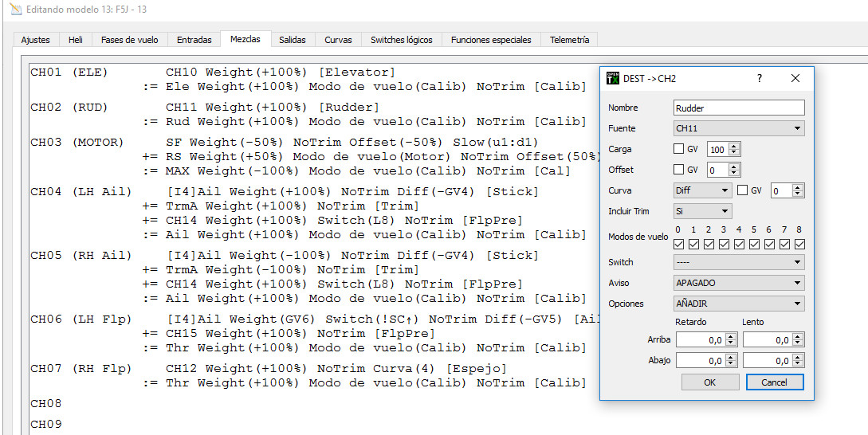
Task: Open the Incluir Trim dropdown
Action: click(702, 211)
